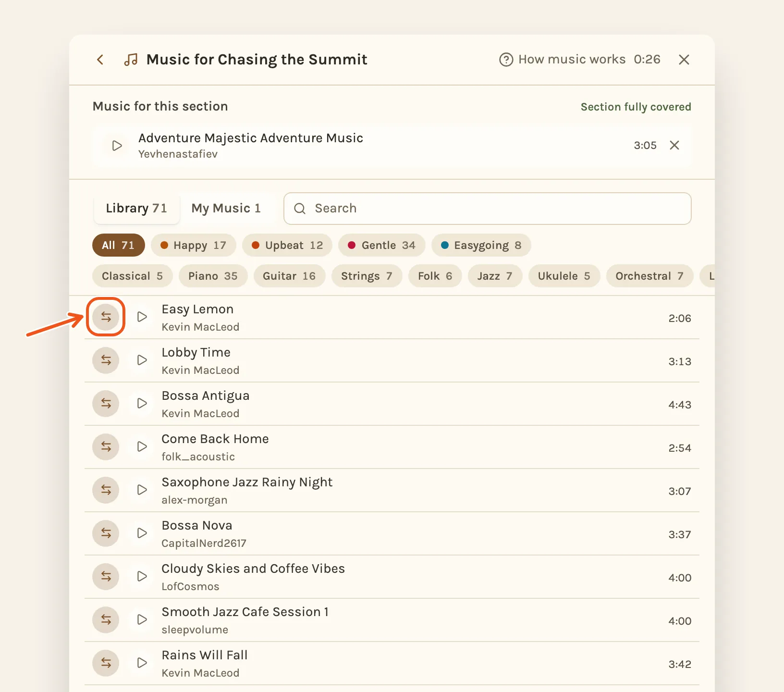784x692 pixels.
Task: Preview Smooth Jazz Cafe Session 1
Action: 142,619
